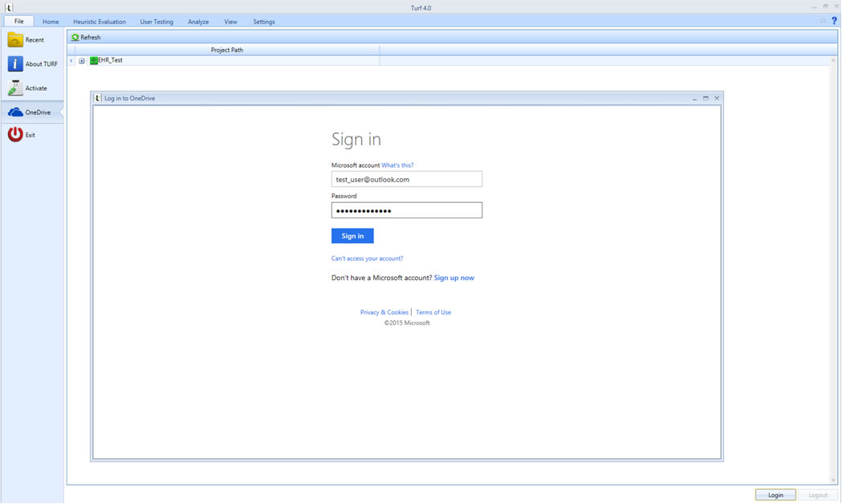Click the Turf app logo in title bar
The image size is (842, 504).
(8, 7)
